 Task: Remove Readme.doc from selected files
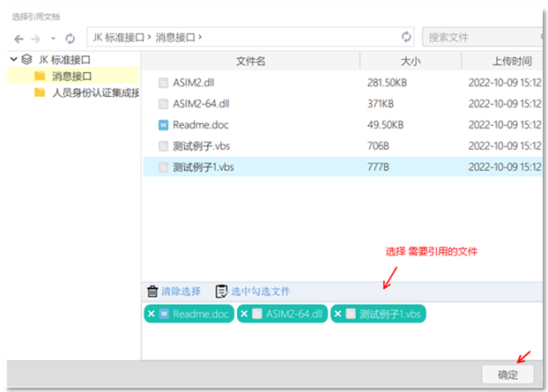(x=151, y=314)
